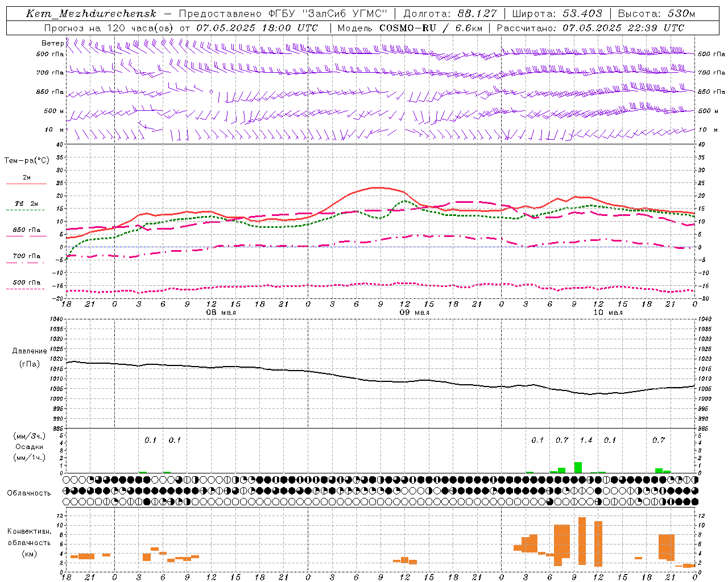Click the forecast start time '07.05.2025 18:00 UTC'
The image size is (728, 582).
coord(257,28)
